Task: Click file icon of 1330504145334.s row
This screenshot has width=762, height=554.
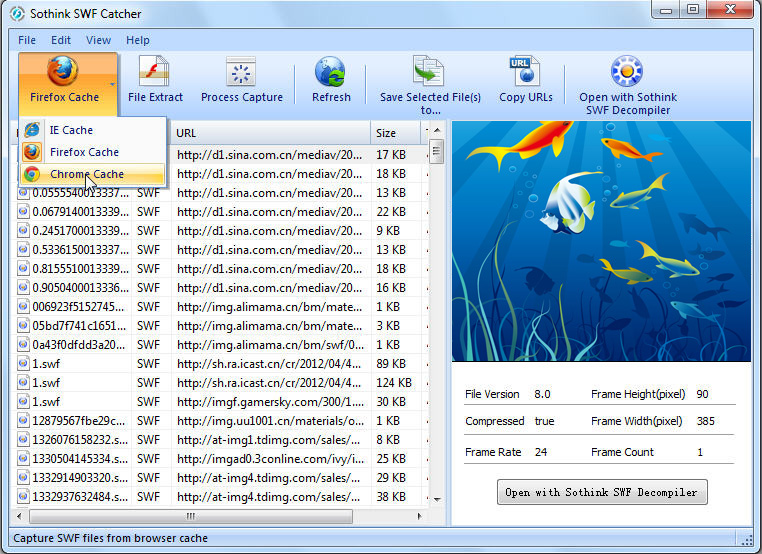Action: pos(23,459)
